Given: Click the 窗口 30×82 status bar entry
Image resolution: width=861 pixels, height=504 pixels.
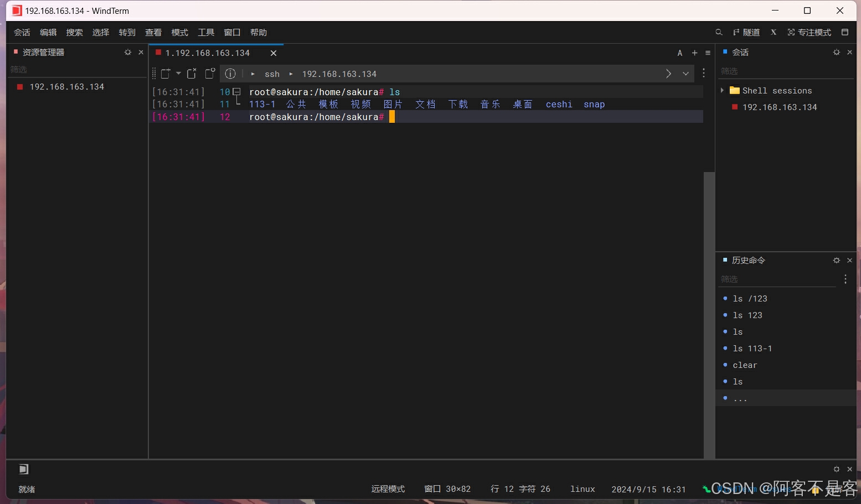Looking at the screenshot, I should point(447,489).
